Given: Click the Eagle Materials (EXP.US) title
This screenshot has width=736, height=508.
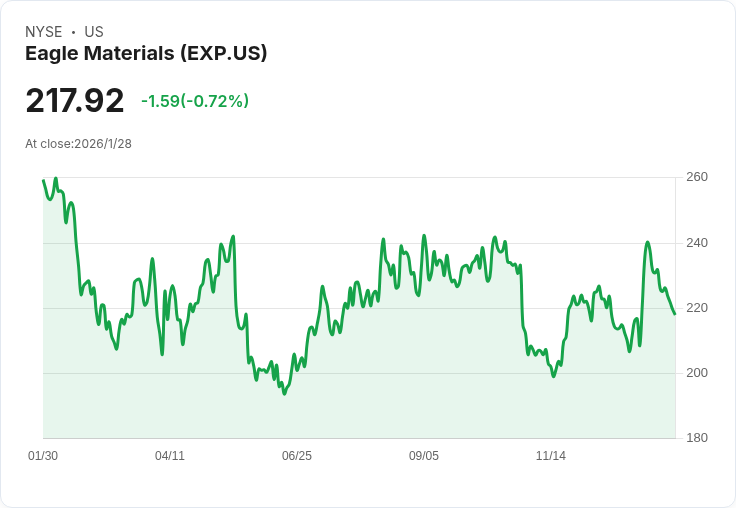Looking at the screenshot, I should 146,54.
